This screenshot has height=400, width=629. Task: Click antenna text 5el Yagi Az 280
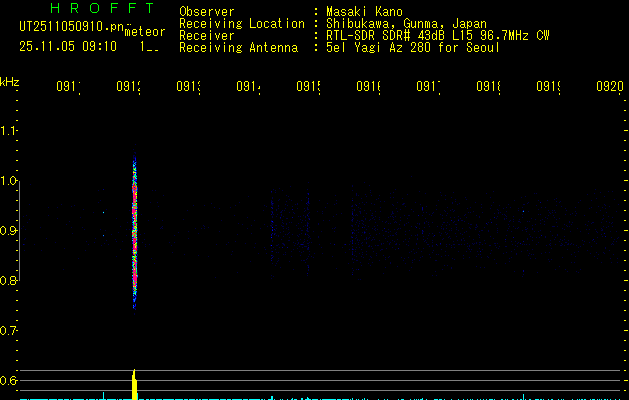(x=413, y=48)
